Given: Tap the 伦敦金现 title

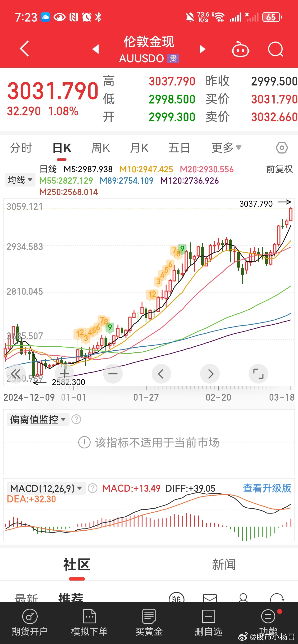Looking at the screenshot, I should 149,41.
